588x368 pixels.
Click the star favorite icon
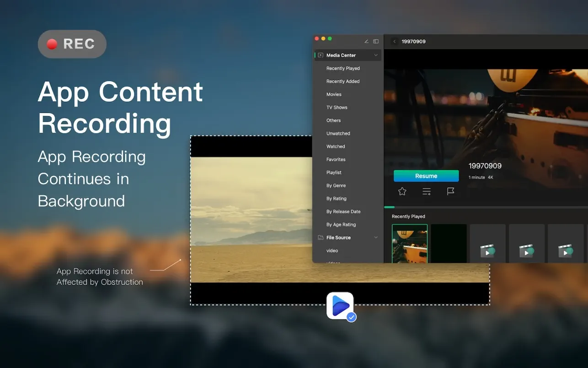402,191
